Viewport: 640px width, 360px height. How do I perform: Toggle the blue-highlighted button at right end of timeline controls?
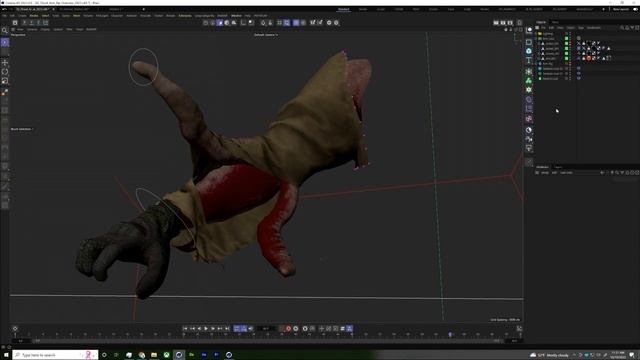(x=349, y=329)
